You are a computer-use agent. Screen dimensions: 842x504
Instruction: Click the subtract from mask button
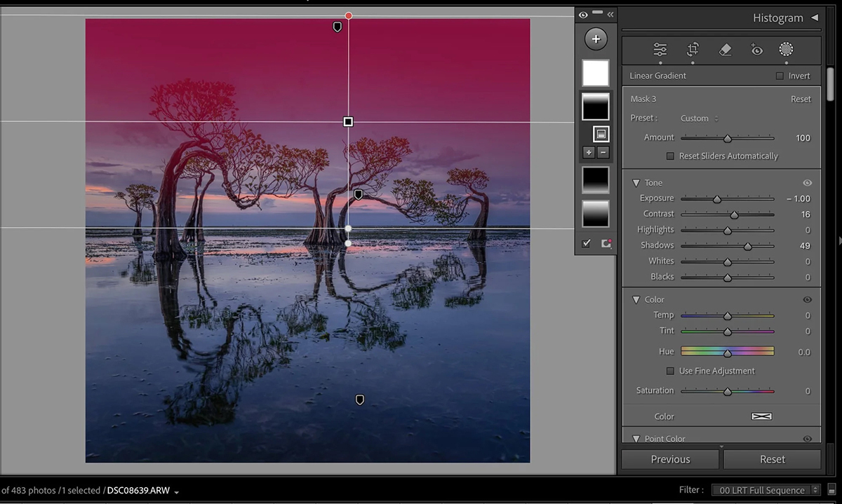click(603, 153)
